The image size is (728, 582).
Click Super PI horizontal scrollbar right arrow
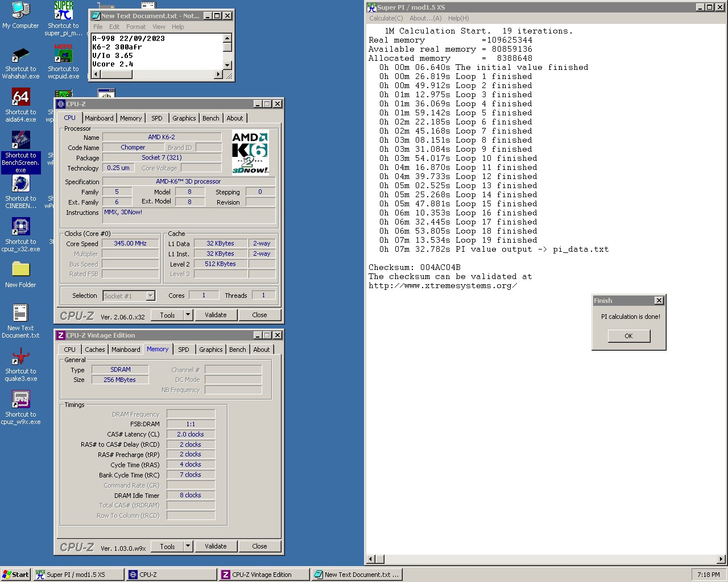[x=721, y=559]
